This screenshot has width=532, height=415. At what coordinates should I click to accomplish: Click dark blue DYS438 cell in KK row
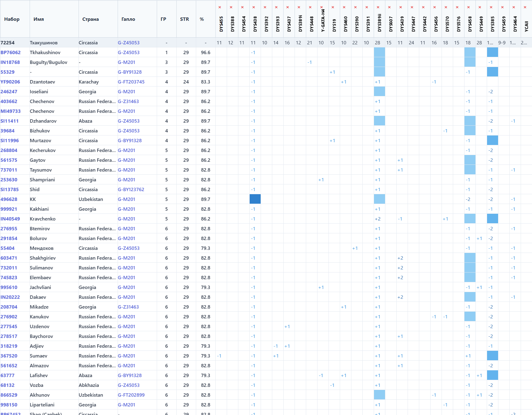click(255, 199)
